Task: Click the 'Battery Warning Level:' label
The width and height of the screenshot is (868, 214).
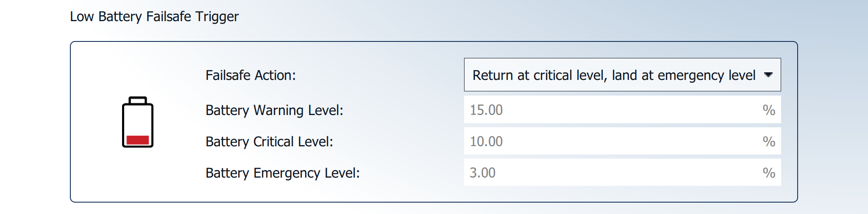Action: point(274,110)
